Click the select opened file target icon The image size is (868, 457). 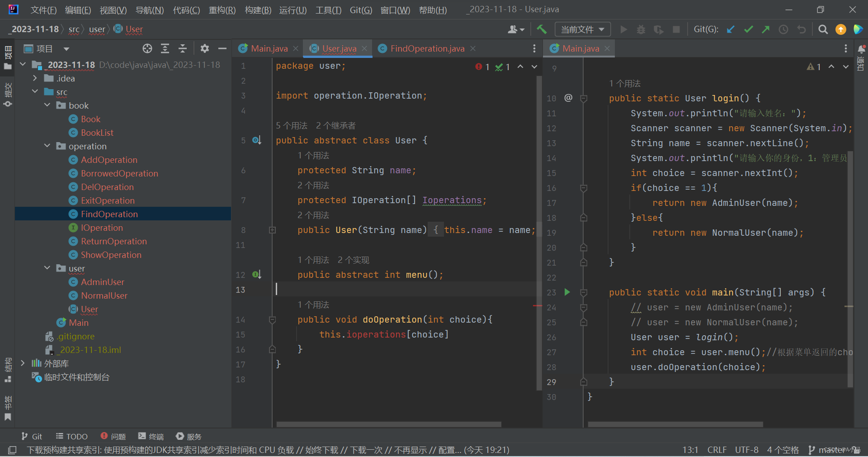pyautogui.click(x=147, y=48)
